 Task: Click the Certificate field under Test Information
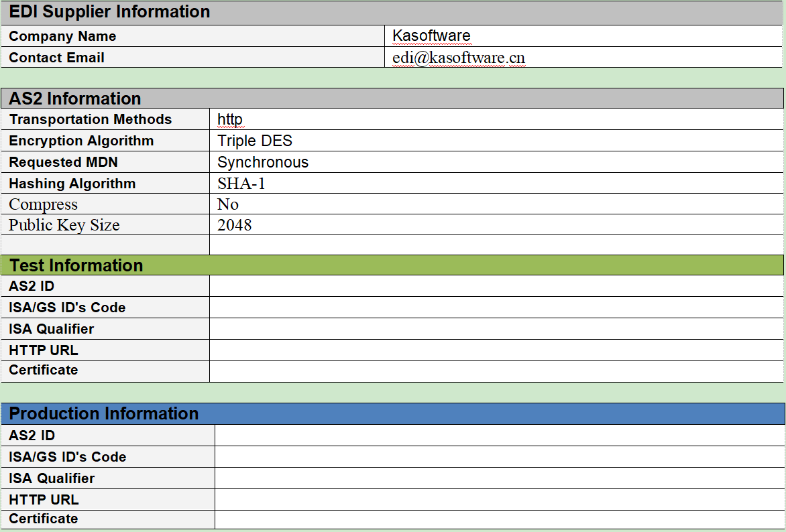click(x=496, y=371)
